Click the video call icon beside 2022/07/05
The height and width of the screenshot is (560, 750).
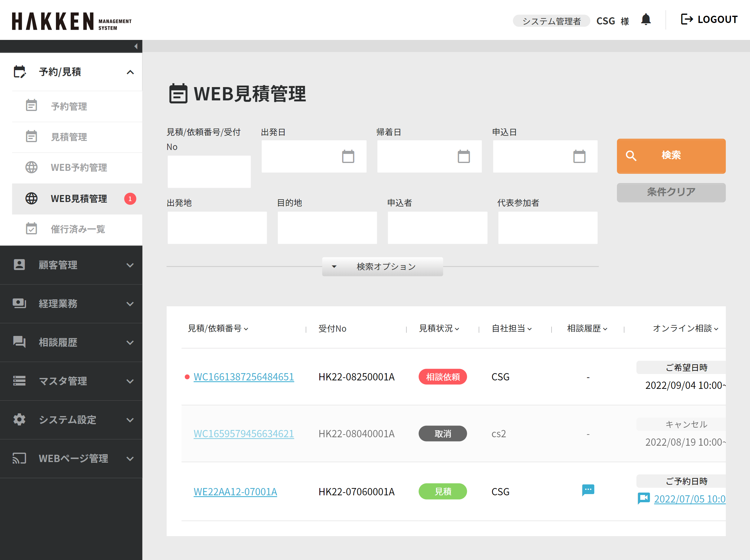(x=644, y=498)
